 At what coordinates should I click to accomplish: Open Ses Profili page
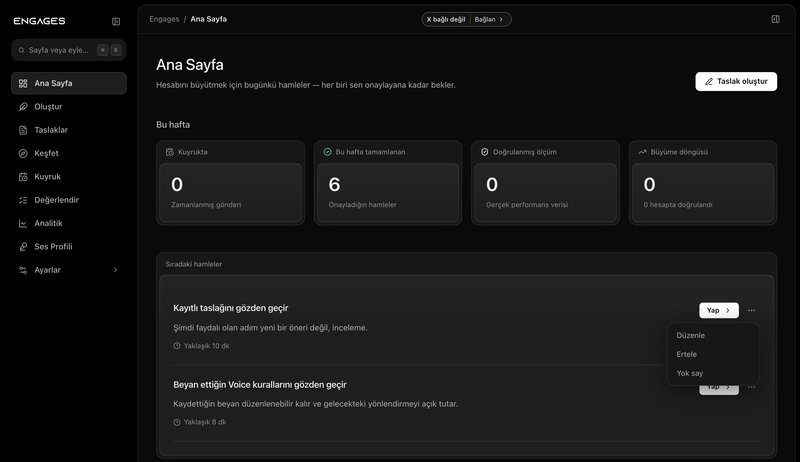point(69,246)
